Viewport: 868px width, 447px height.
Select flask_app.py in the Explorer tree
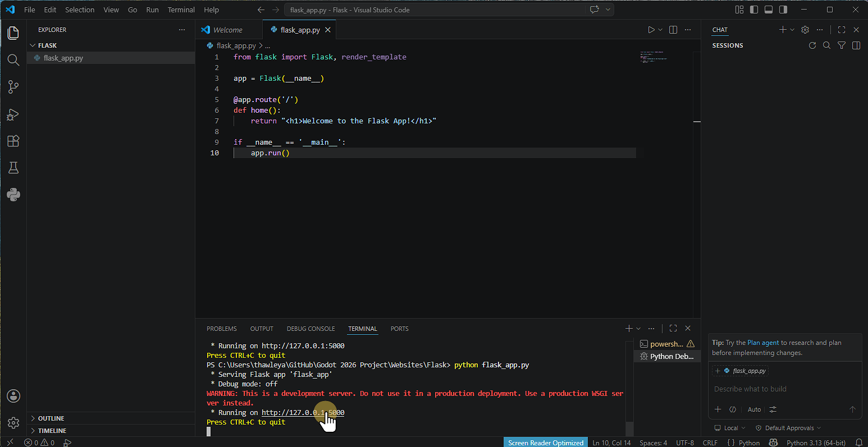pos(111,58)
